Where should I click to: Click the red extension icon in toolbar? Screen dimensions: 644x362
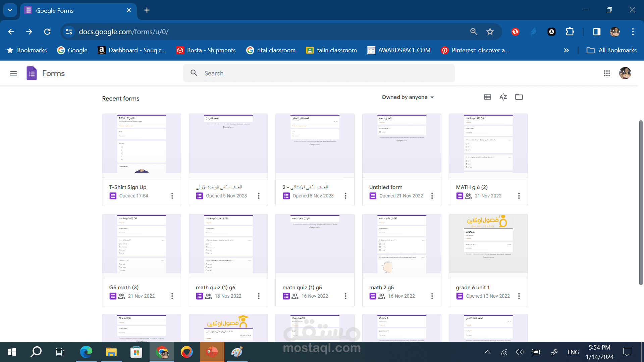click(515, 32)
